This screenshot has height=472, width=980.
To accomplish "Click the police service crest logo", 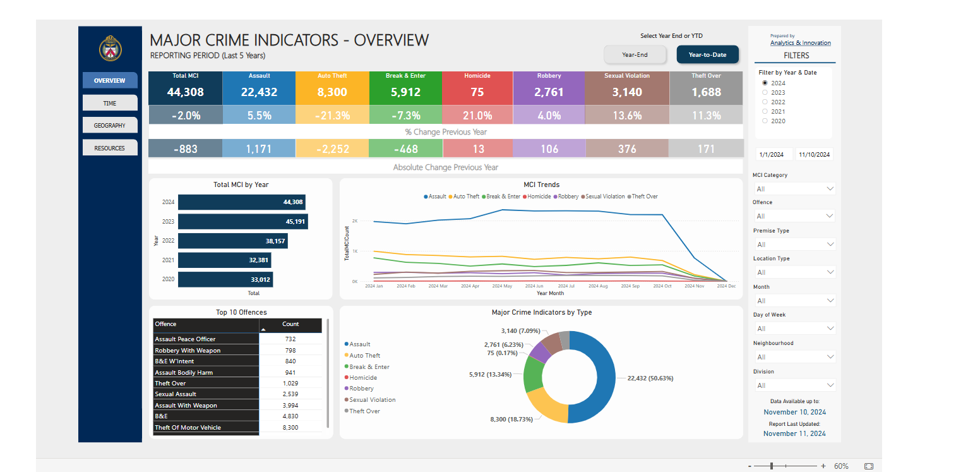I will point(111,48).
